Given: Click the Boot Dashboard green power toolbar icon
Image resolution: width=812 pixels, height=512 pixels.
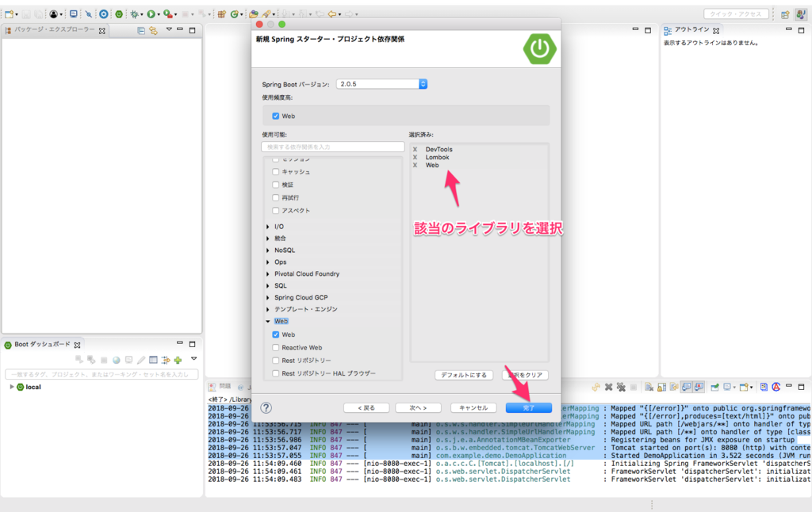Looking at the screenshot, I should [119, 14].
